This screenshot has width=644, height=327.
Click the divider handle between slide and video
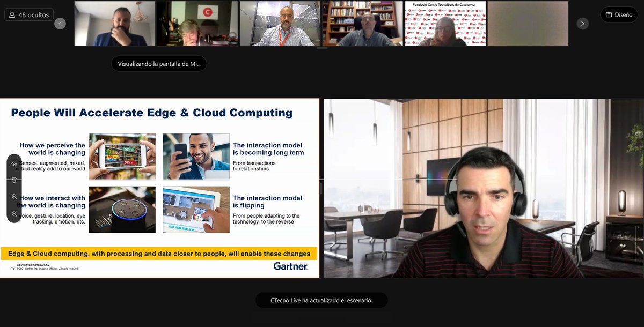point(321,188)
